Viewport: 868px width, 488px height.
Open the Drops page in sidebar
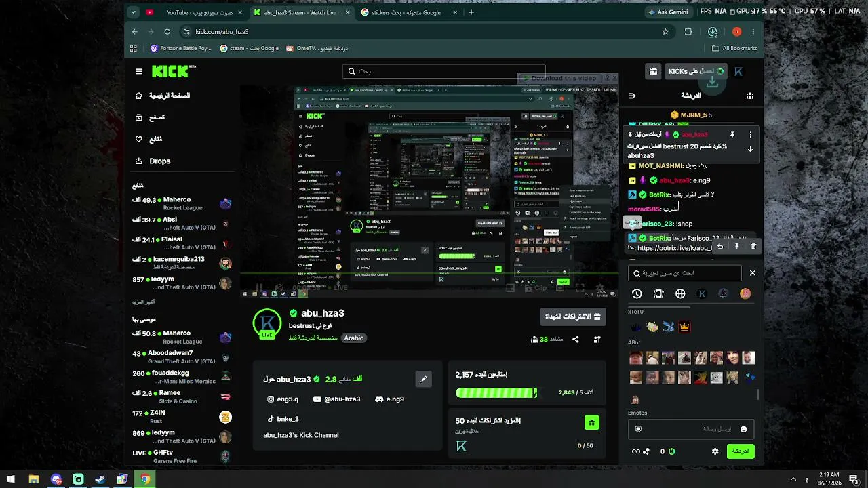[160, 161]
